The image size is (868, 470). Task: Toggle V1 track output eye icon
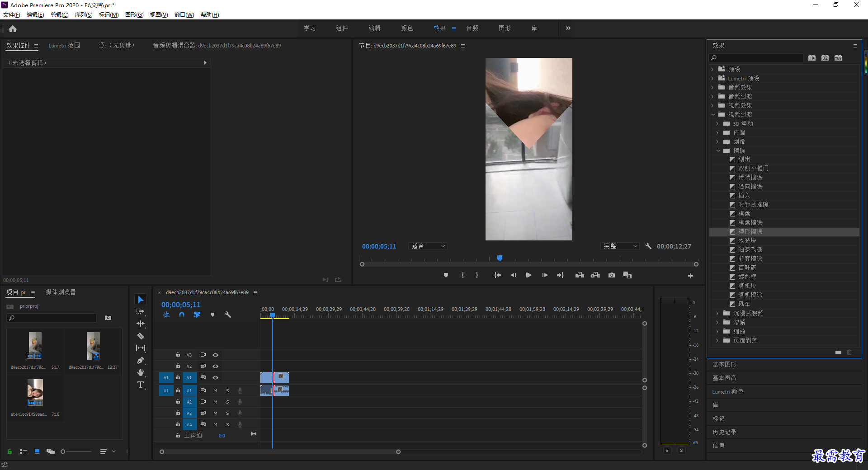coord(216,377)
